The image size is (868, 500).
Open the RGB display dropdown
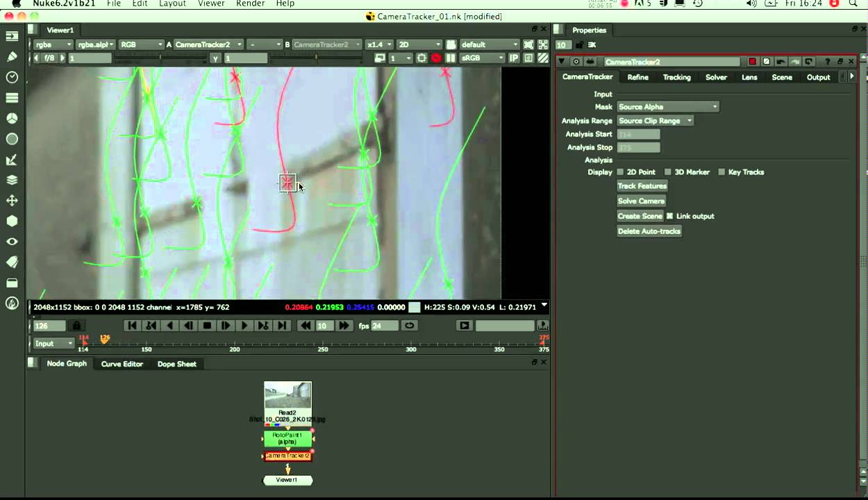click(141, 44)
